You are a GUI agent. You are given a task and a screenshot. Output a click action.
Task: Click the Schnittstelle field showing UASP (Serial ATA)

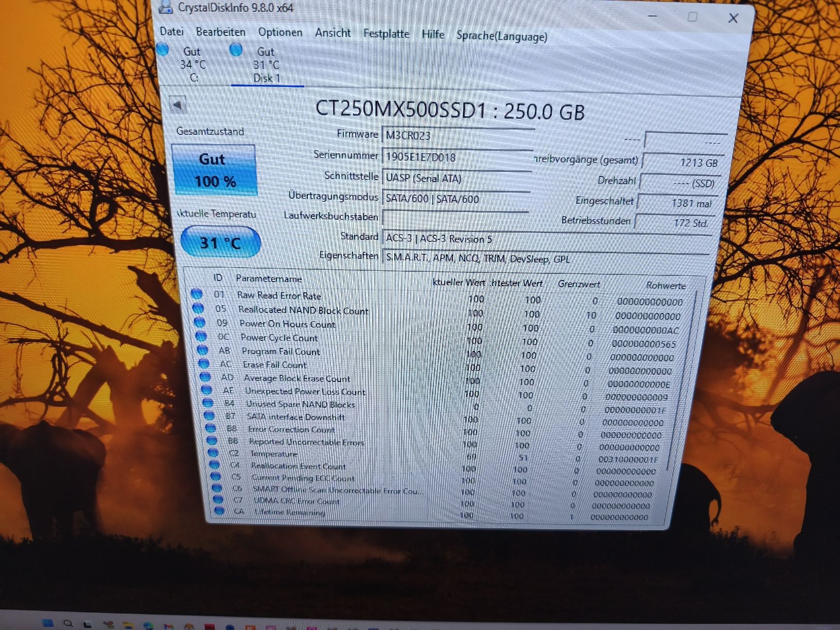click(x=457, y=178)
